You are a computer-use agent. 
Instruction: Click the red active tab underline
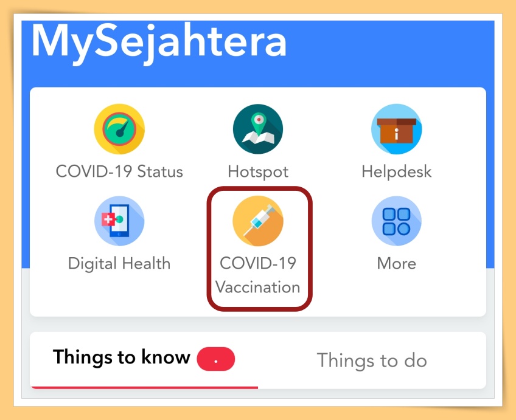pyautogui.click(x=144, y=388)
